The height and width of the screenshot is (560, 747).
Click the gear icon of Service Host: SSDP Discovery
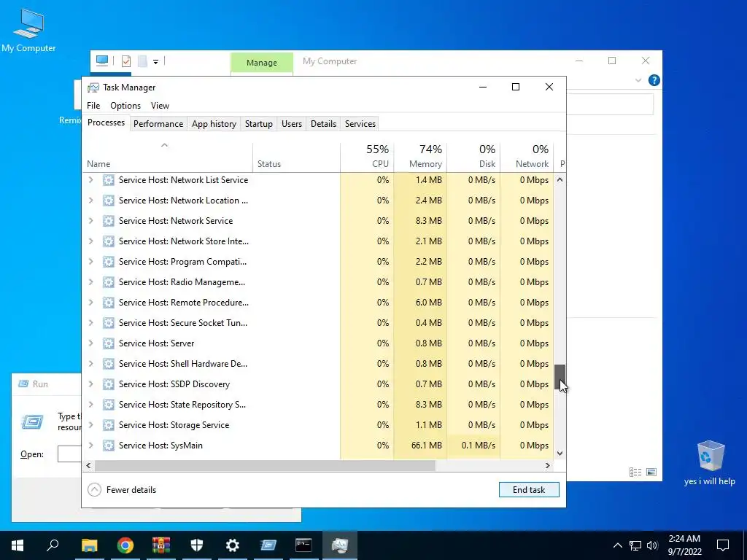(x=109, y=384)
